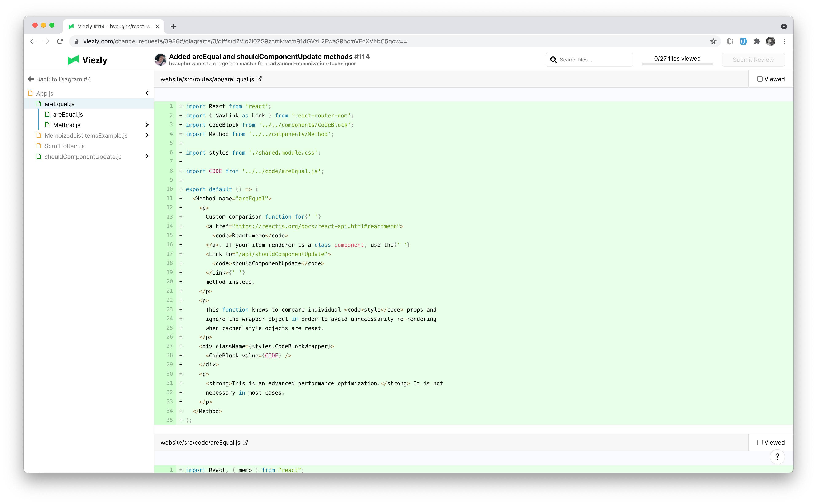Close the Viezly #114 tab
The image size is (817, 504).
click(x=157, y=26)
